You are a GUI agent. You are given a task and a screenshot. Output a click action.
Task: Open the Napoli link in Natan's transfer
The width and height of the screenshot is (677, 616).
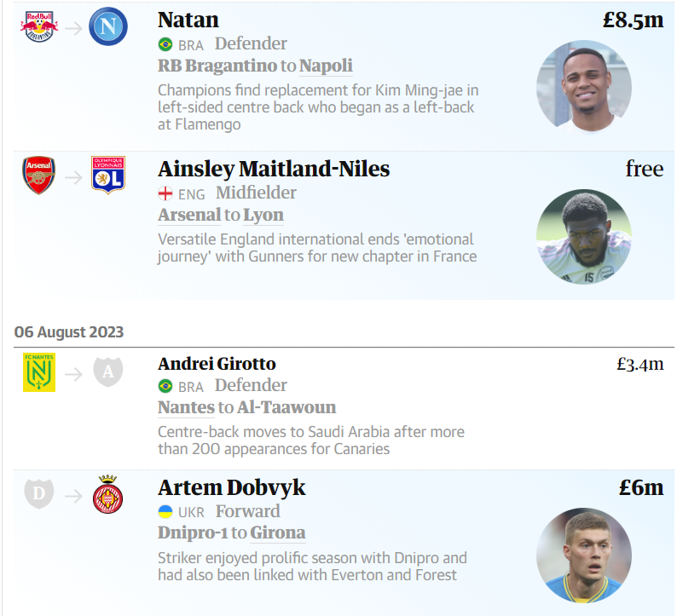pyautogui.click(x=326, y=66)
